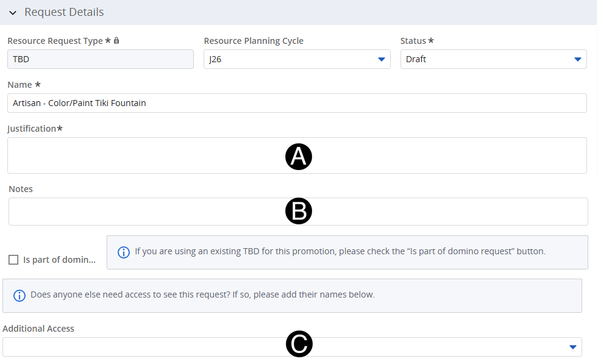The height and width of the screenshot is (364, 598).
Task: Click the info icon in domino request hint
Action: 123,252
